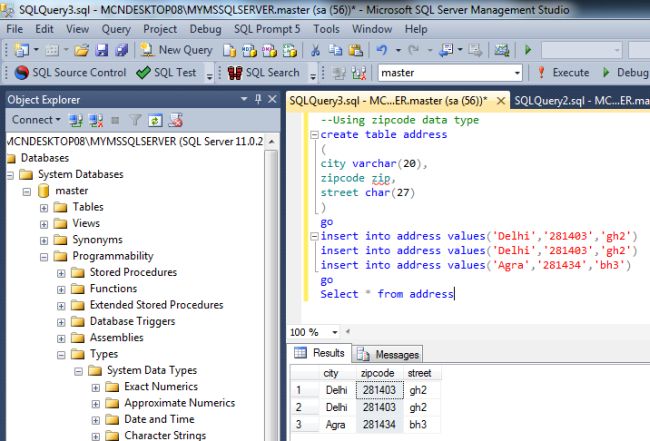Open the SQL Search tool
The image size is (650, 441).
[x=263, y=73]
